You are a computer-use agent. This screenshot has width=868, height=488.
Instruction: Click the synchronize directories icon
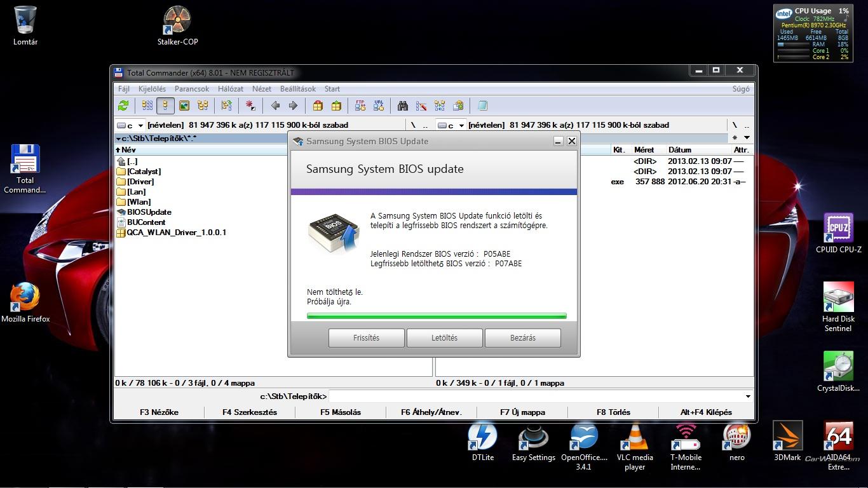coord(440,105)
